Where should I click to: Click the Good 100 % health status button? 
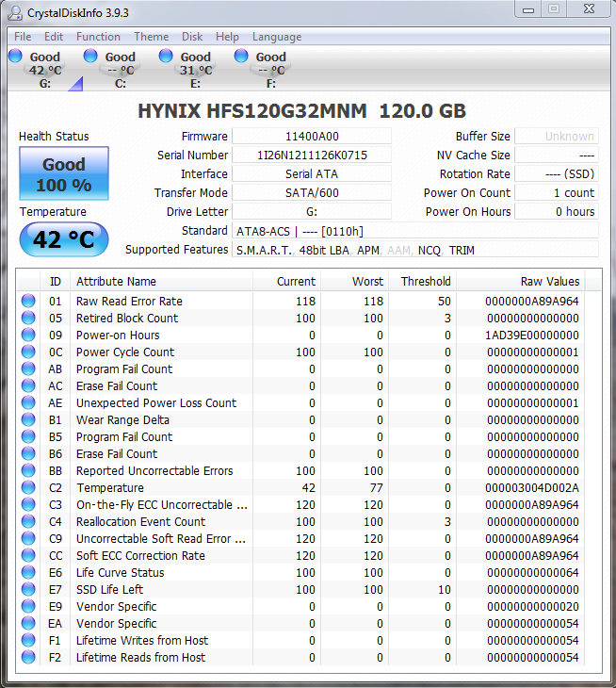[x=64, y=173]
